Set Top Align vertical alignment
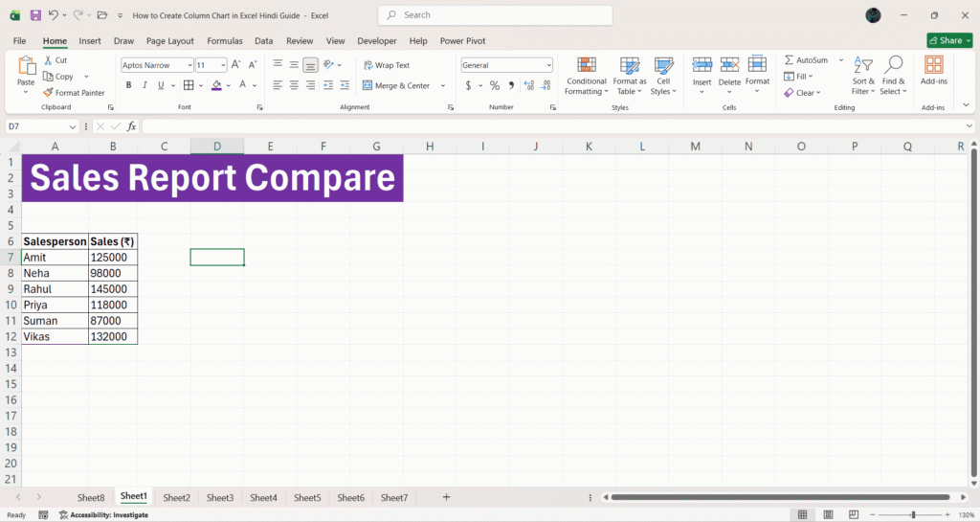The image size is (980, 522). 278,64
